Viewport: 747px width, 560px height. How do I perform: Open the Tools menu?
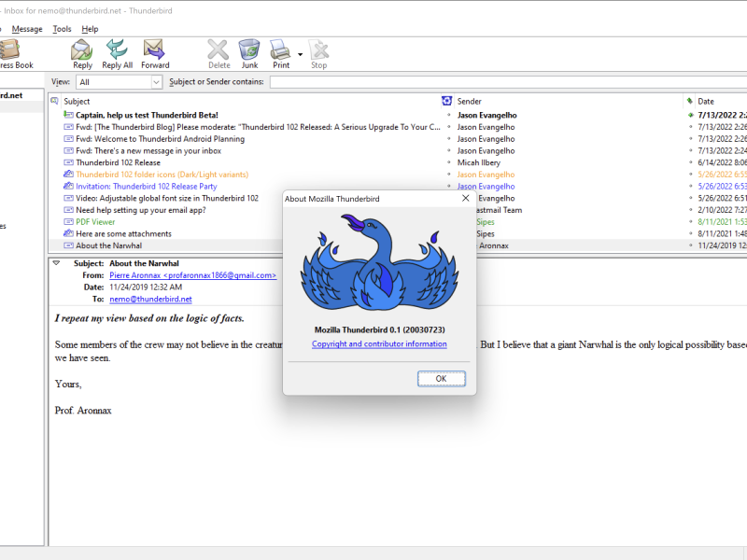tap(62, 29)
